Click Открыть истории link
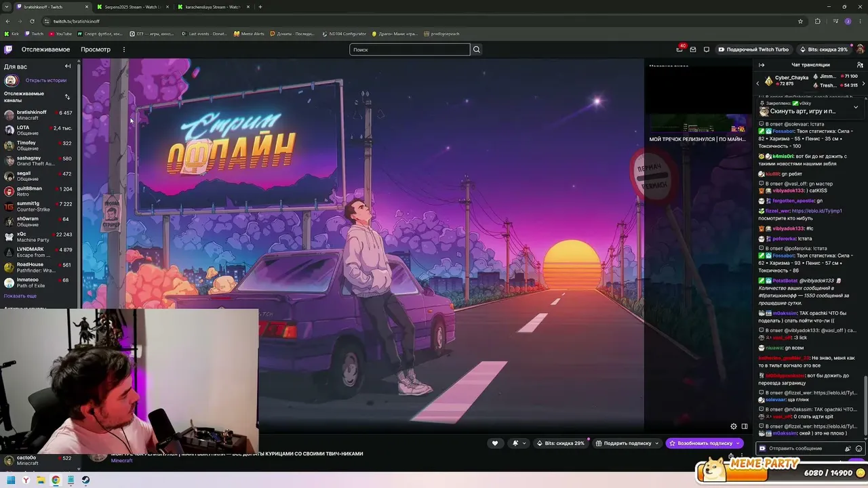 (x=46, y=80)
